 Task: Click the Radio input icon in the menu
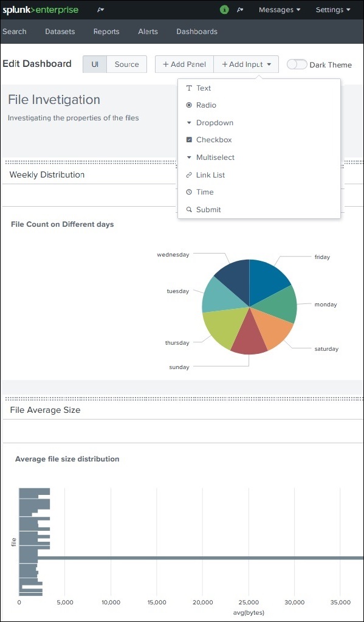pos(191,105)
